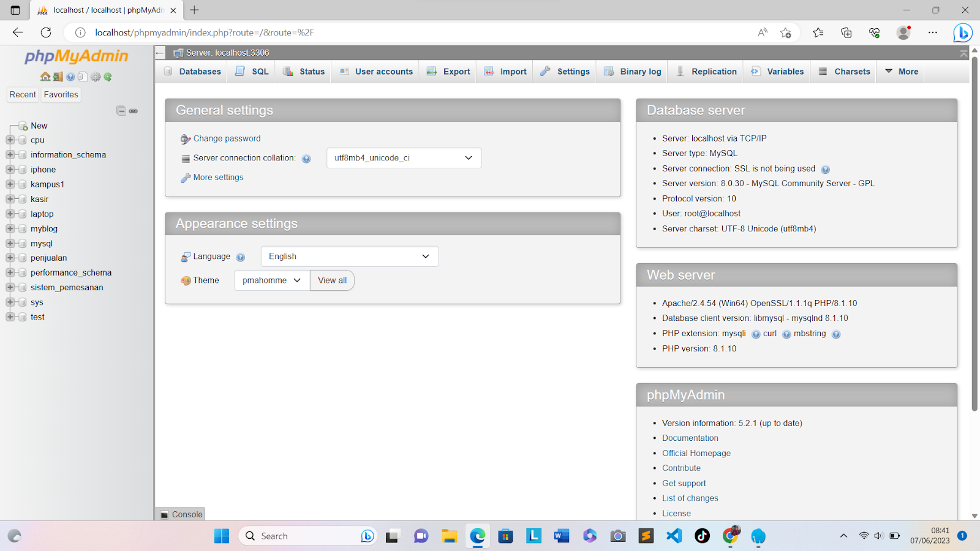The width and height of the screenshot is (980, 551).
Task: Expand the sistem_pemesanan database node
Action: point(10,287)
